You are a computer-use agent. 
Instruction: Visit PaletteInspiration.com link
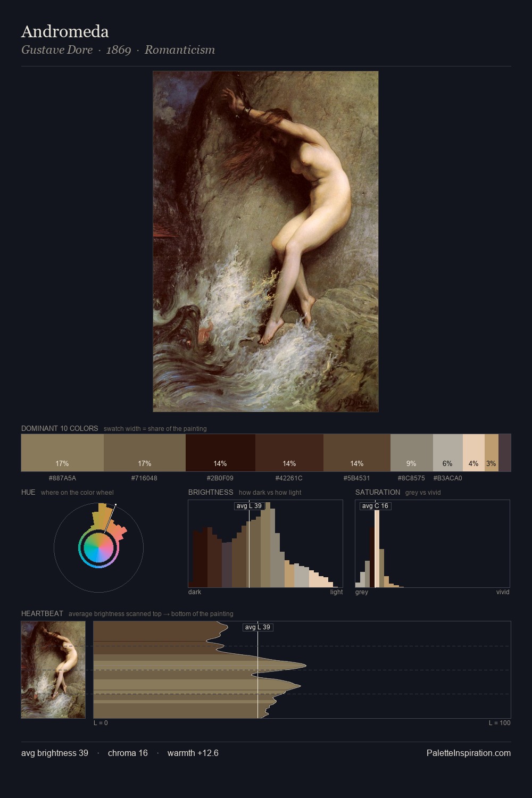click(469, 753)
